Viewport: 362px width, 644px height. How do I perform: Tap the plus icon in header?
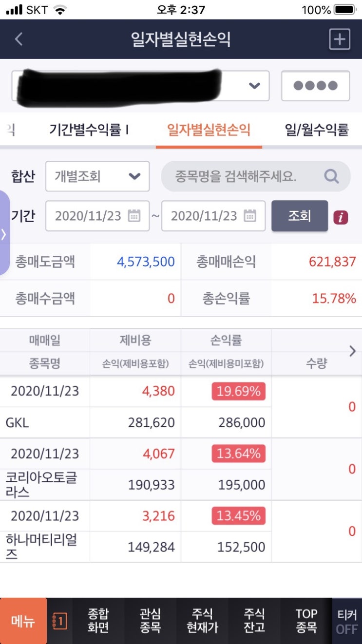point(340,39)
